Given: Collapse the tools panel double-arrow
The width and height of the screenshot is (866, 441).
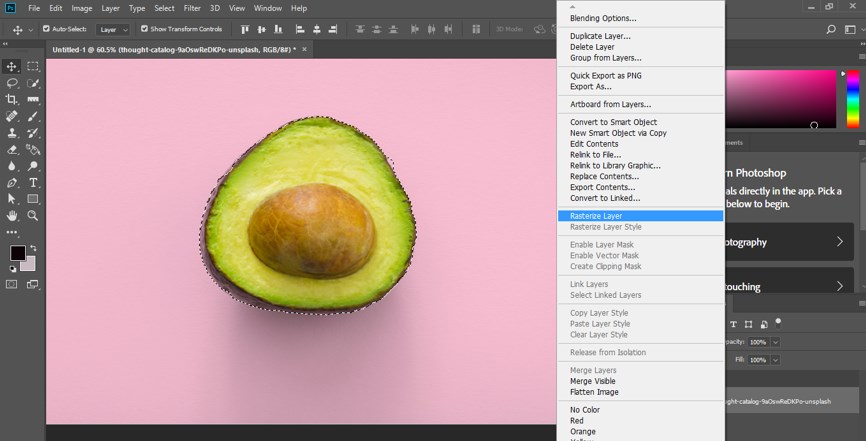Looking at the screenshot, I should (x=6, y=44).
